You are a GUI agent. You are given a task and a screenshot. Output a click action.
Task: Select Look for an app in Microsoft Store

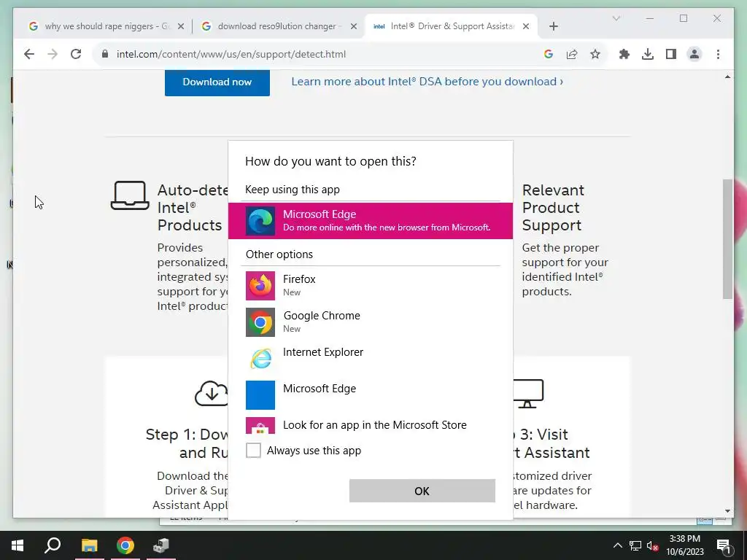pyautogui.click(x=370, y=425)
